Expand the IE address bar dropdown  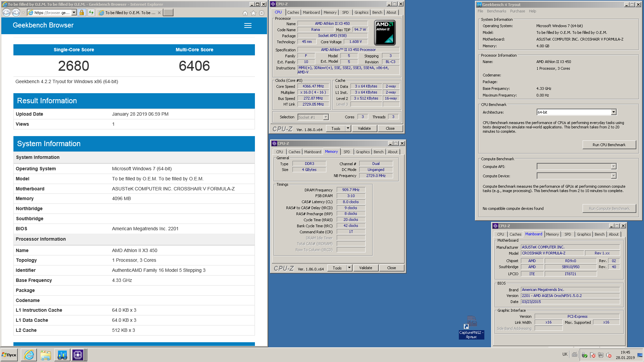tap(74, 12)
